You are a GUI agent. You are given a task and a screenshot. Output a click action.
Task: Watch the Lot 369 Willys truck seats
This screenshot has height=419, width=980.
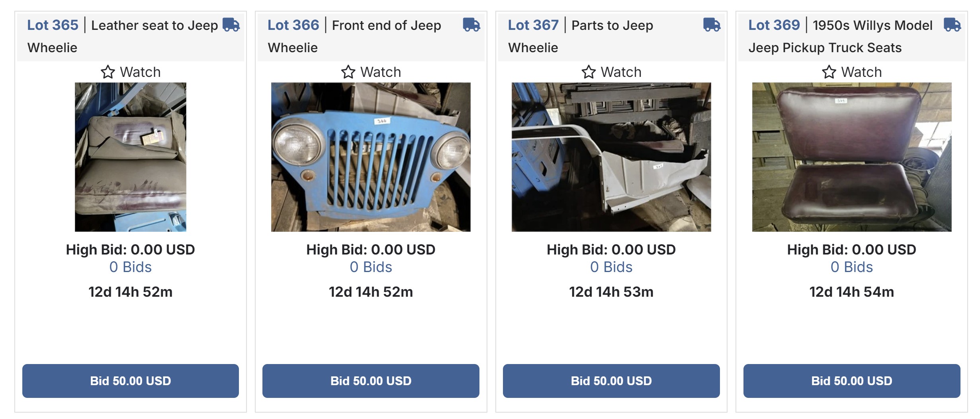point(829,72)
